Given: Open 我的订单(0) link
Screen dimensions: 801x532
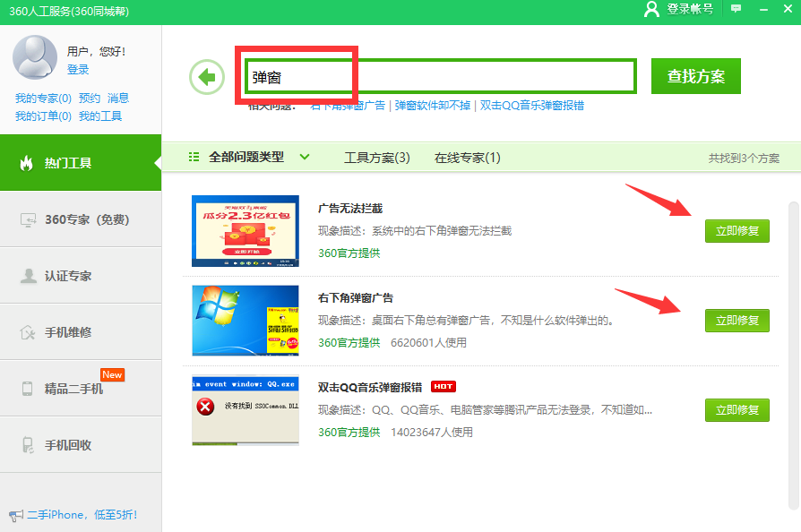Looking at the screenshot, I should tap(43, 116).
